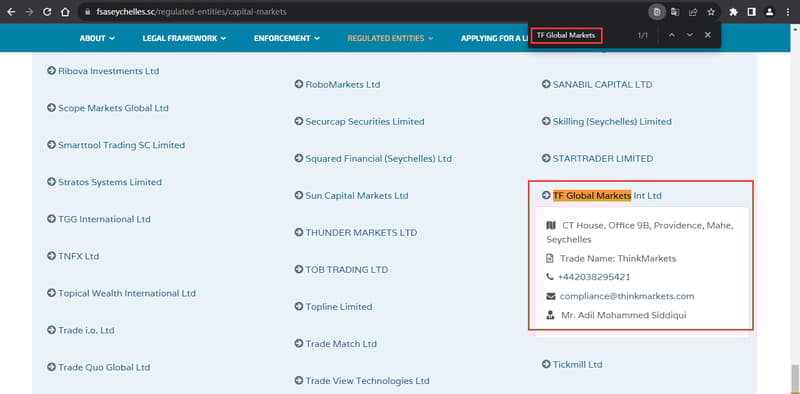Expand the TGG International Ltd entry
Viewport: 800px width, 394px height.
pyautogui.click(x=99, y=219)
